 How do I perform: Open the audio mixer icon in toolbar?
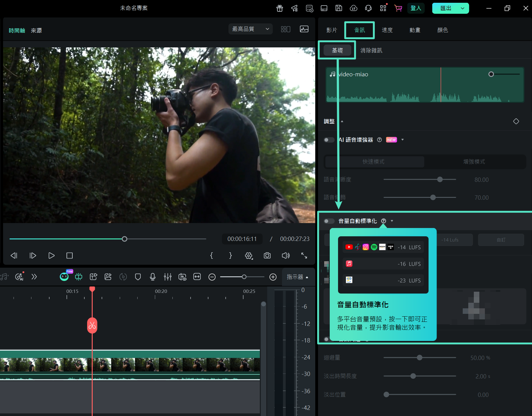[167, 277]
